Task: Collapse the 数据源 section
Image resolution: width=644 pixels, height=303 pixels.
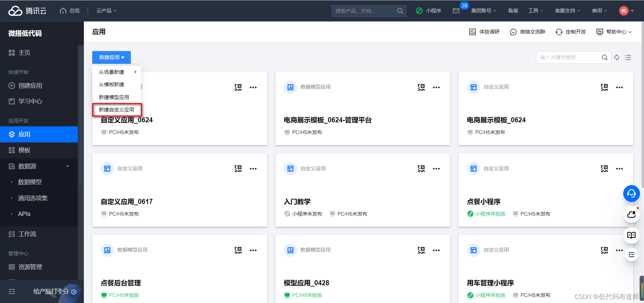Action: coord(39,166)
